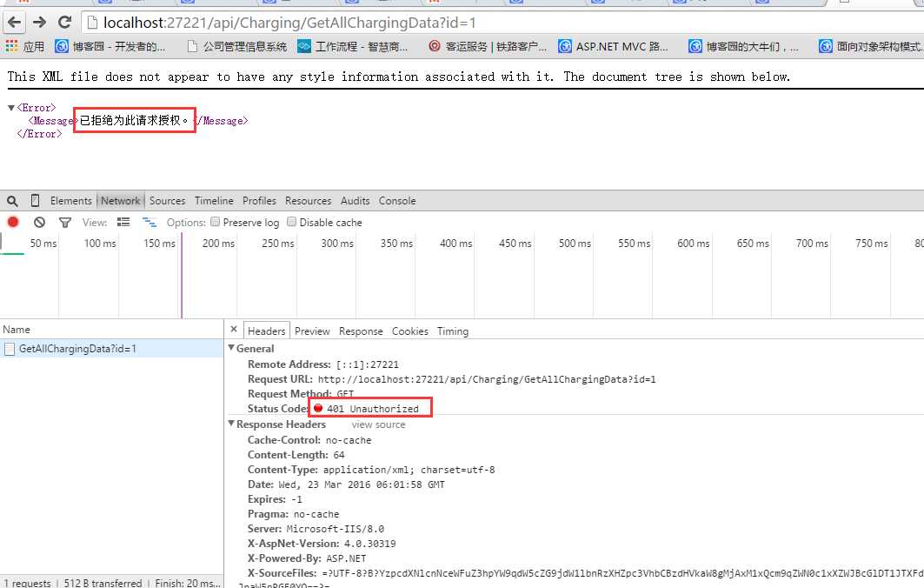This screenshot has height=588, width=924.
Task: Click the Server Microsoft-IIS/8.0 header value
Action: pyautogui.click(x=336, y=529)
